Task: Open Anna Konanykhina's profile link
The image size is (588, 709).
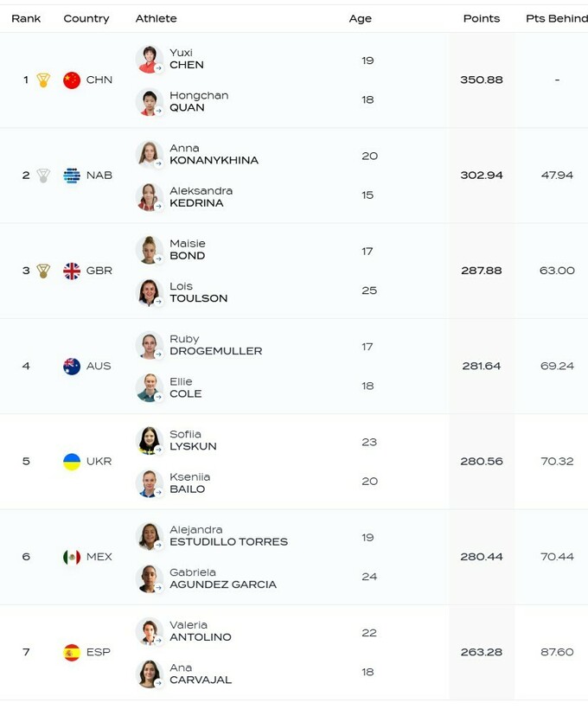Action: point(214,154)
